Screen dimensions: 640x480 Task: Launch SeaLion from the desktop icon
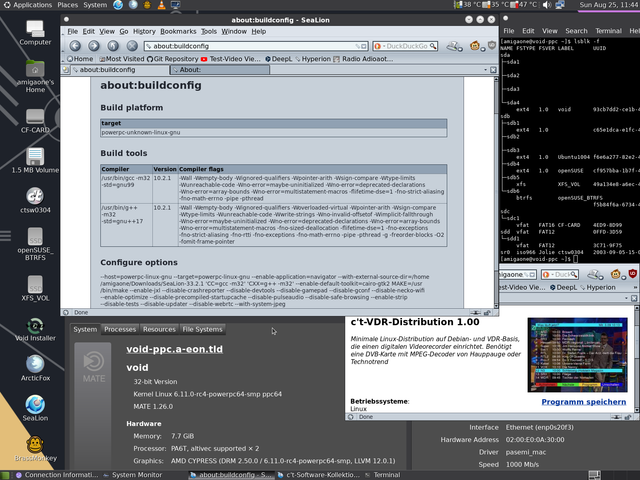(x=35, y=408)
